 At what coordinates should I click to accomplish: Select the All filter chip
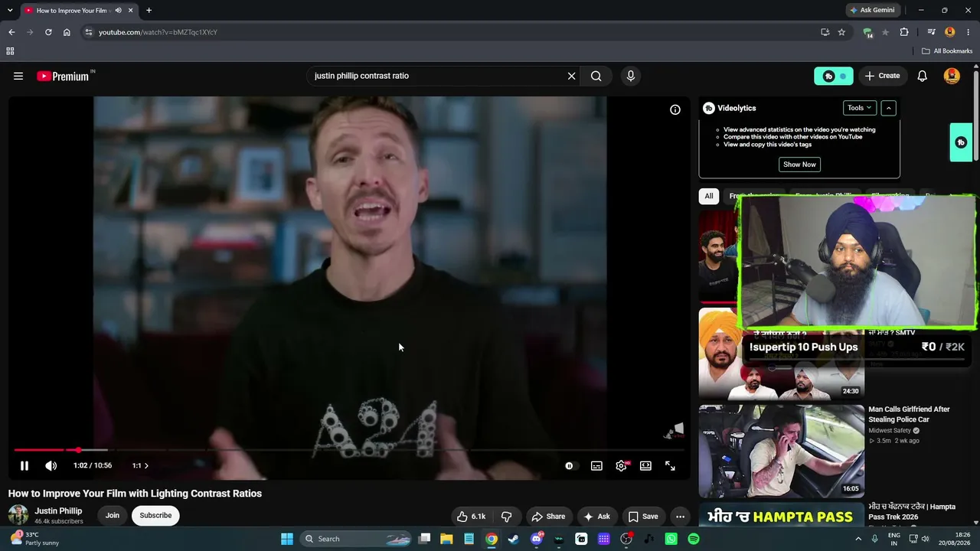tap(709, 196)
